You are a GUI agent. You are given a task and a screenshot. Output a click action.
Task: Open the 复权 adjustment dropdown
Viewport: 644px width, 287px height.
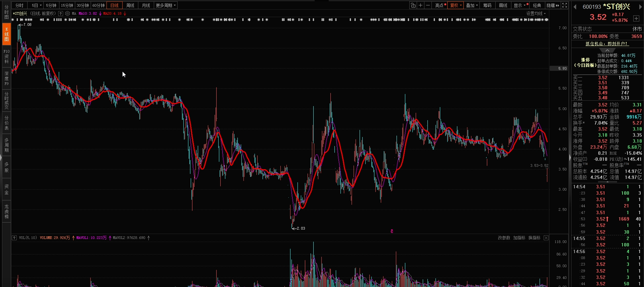(x=456, y=5)
